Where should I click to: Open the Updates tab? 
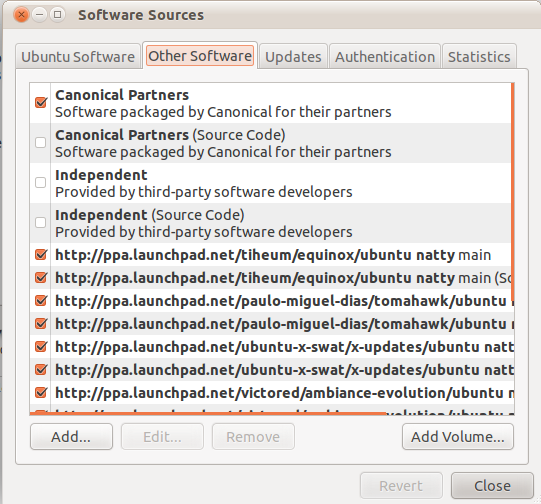(x=293, y=57)
